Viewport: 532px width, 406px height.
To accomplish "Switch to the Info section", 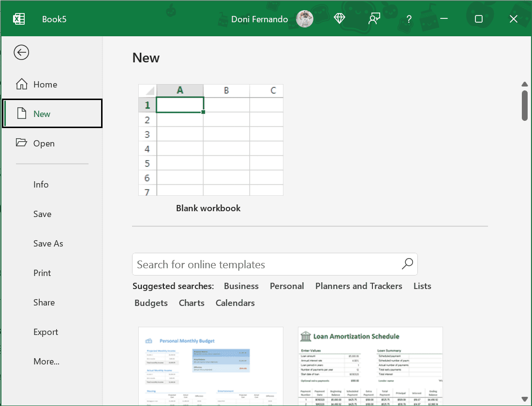I will tap(41, 184).
